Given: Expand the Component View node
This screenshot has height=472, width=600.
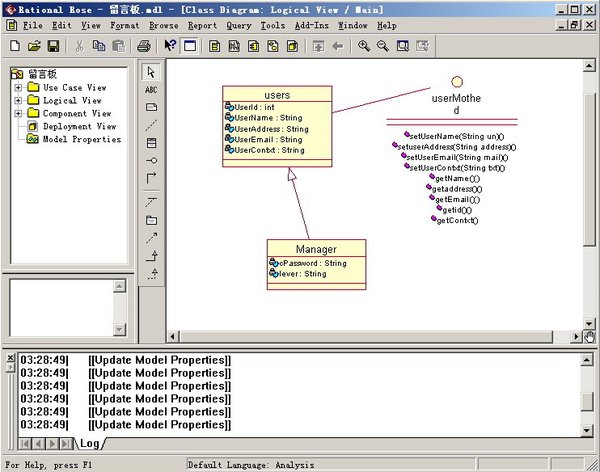Looking at the screenshot, I should click(x=18, y=113).
